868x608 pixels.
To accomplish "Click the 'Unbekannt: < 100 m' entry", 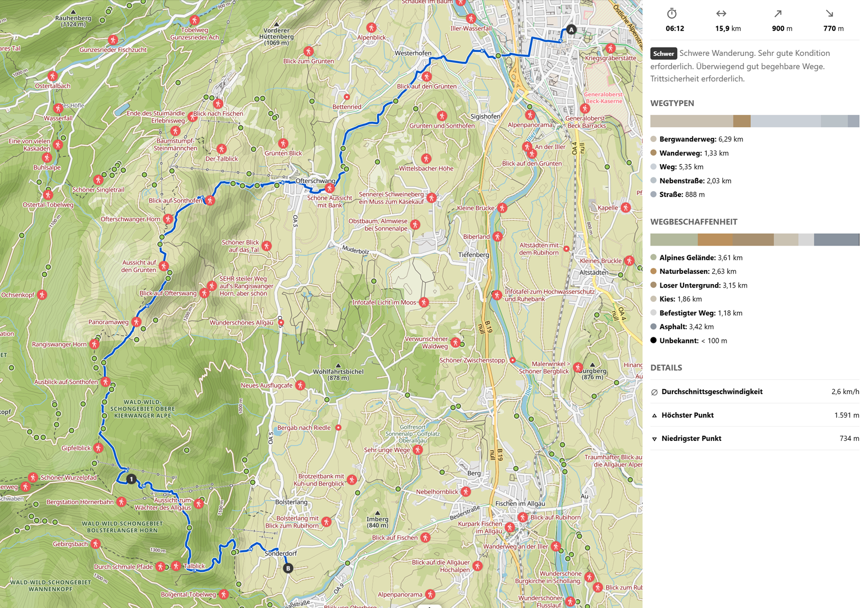I will click(x=689, y=340).
